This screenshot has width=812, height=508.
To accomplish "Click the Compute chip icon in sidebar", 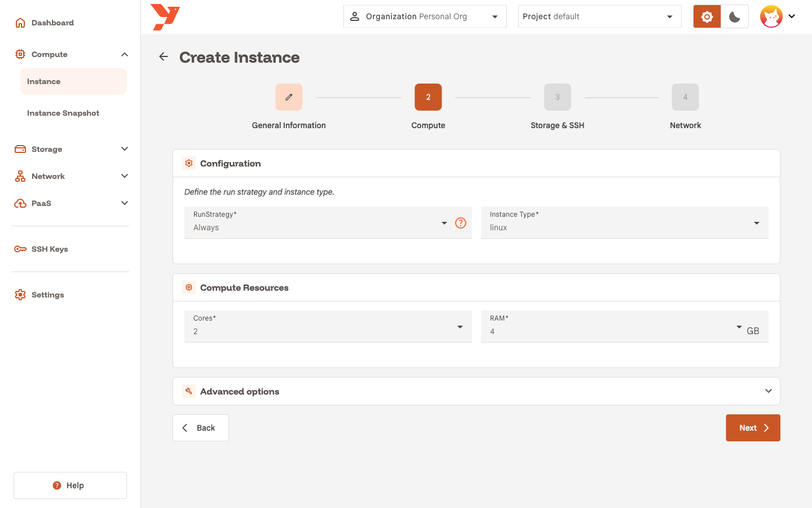I will (x=20, y=54).
